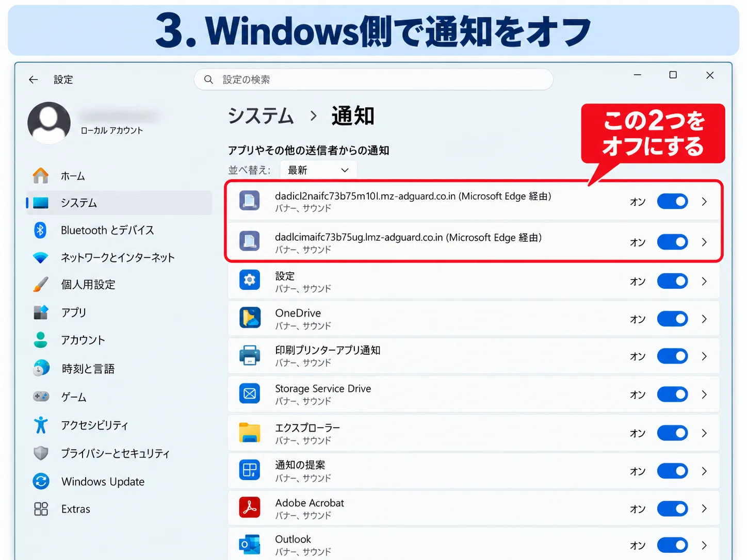The height and width of the screenshot is (560, 747).
Task: Open the 並べ替え sort dropdown
Action: (x=318, y=170)
